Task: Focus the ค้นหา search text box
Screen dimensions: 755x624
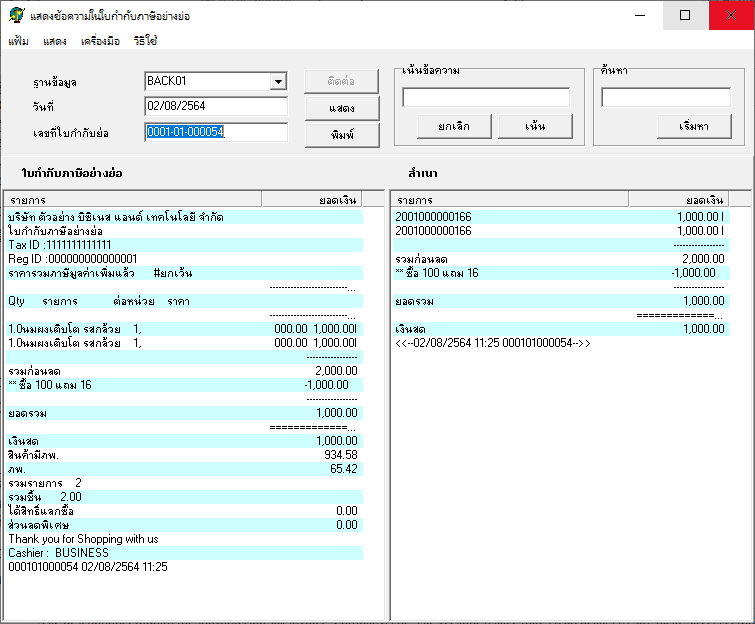Action: click(666, 97)
